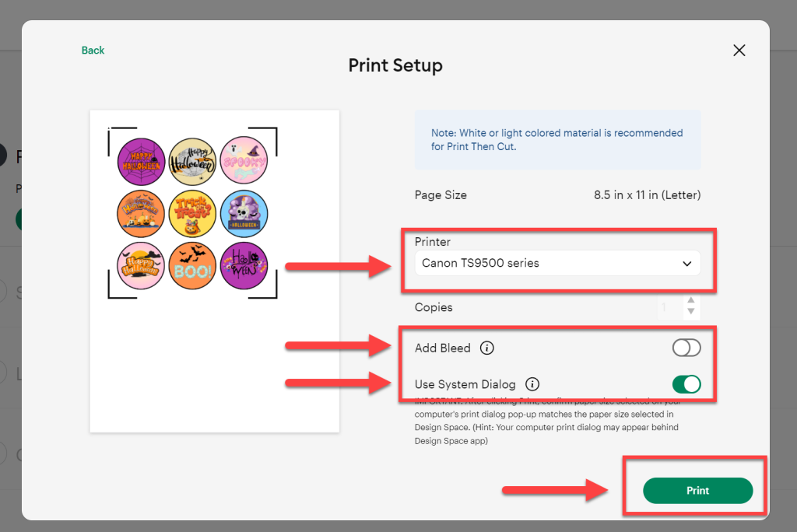Click the Use System Dialog info icon
This screenshot has width=797, height=532.
click(532, 384)
